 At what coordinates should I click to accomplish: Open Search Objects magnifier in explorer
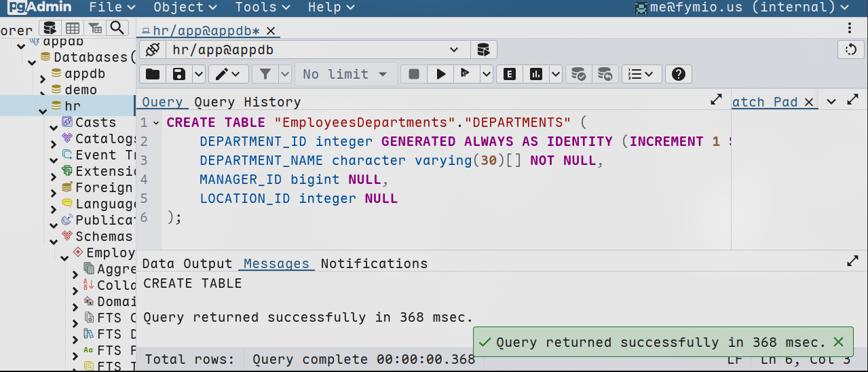[x=118, y=28]
